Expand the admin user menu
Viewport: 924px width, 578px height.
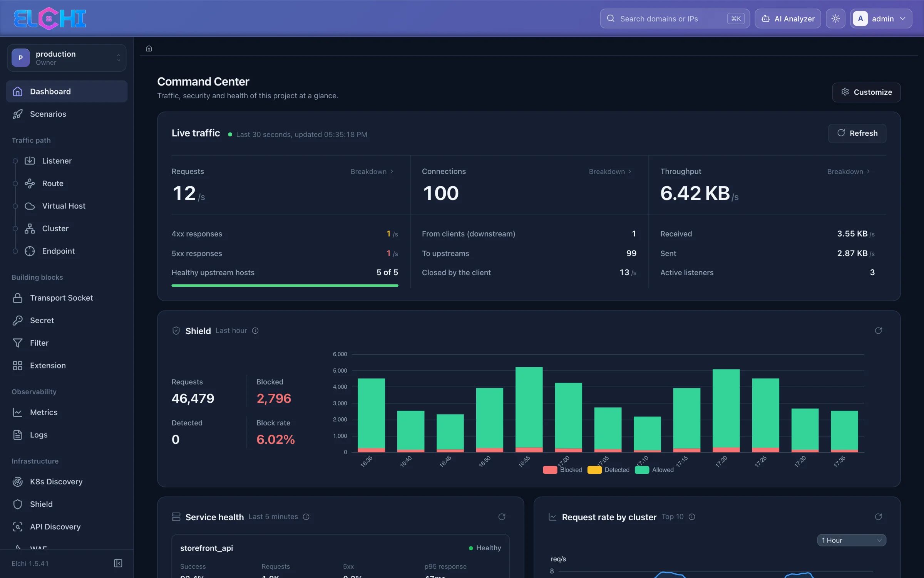point(881,18)
